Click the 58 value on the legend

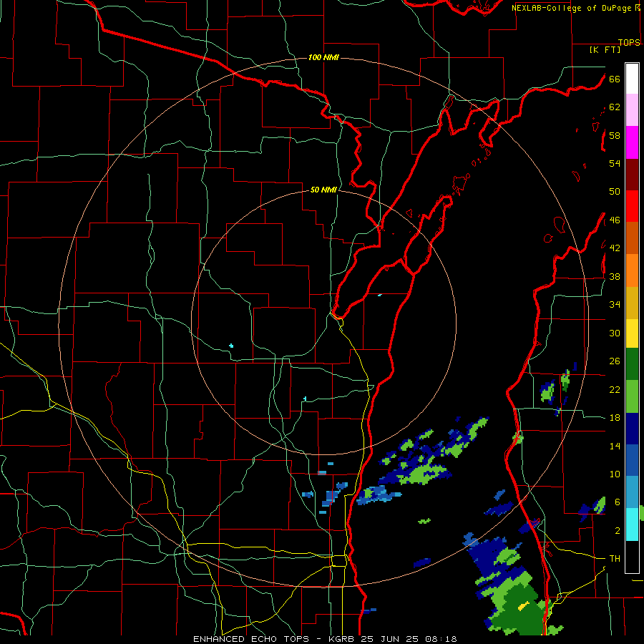615,135
